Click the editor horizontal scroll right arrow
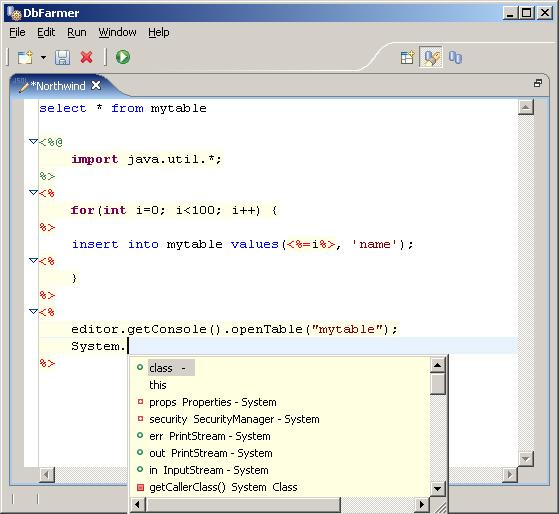 pos(510,474)
